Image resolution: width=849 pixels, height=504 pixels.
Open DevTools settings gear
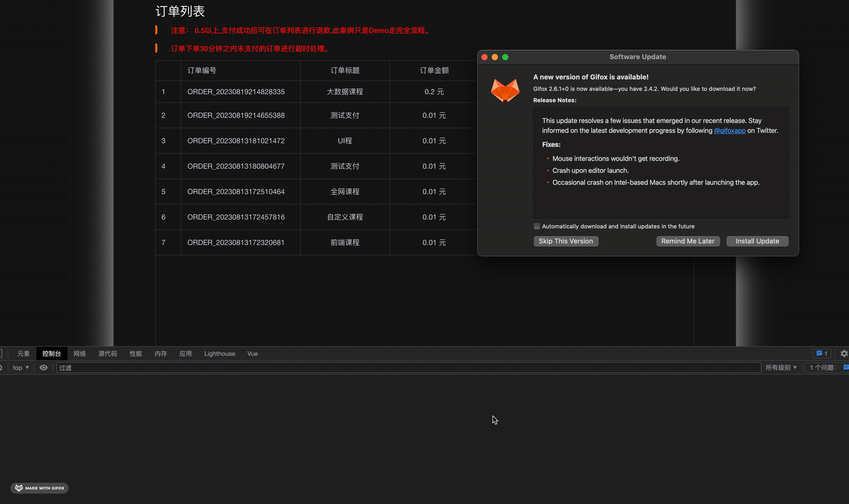pyautogui.click(x=844, y=353)
